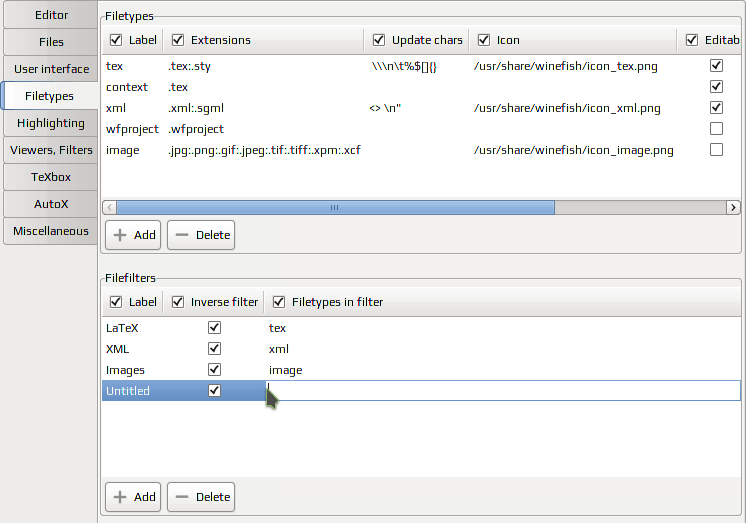Select the Filetypes tab
This screenshot has width=746, height=523.
49,96
